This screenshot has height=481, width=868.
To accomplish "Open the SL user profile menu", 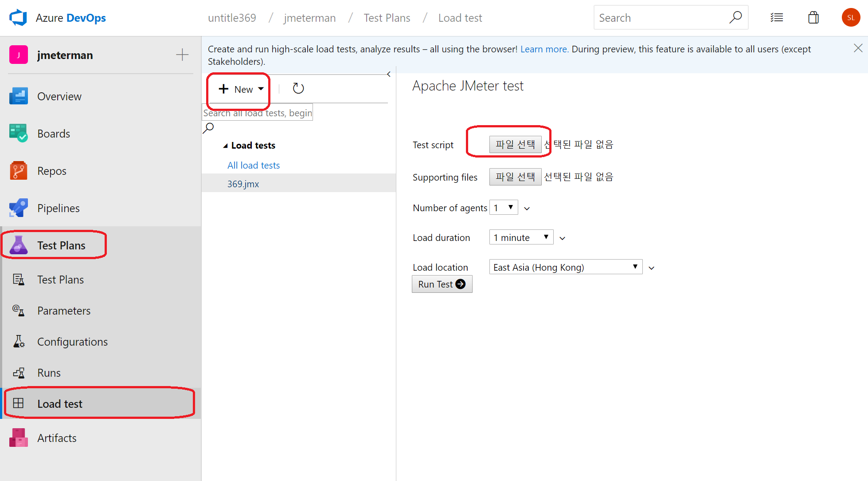I will pos(851,18).
